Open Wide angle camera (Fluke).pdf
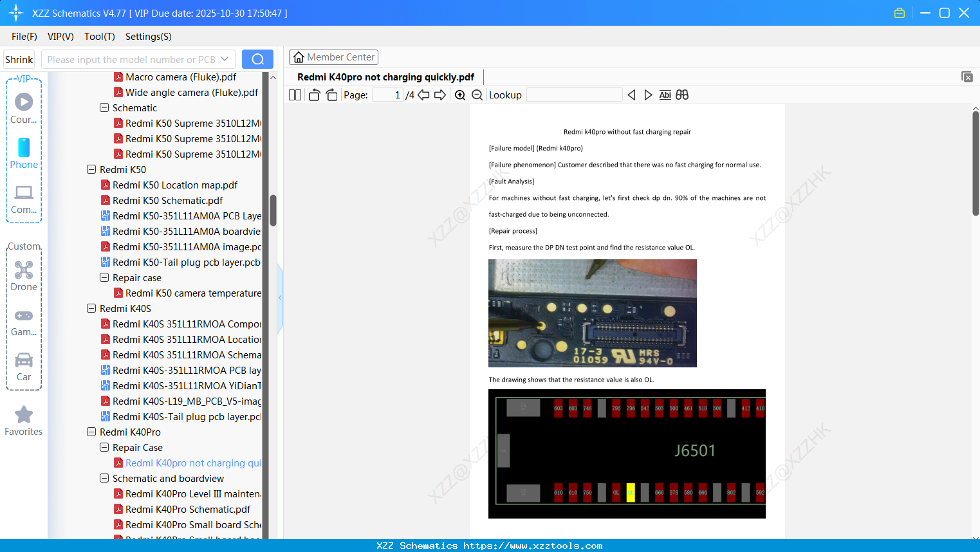This screenshot has width=980, height=552. pyautogui.click(x=186, y=93)
